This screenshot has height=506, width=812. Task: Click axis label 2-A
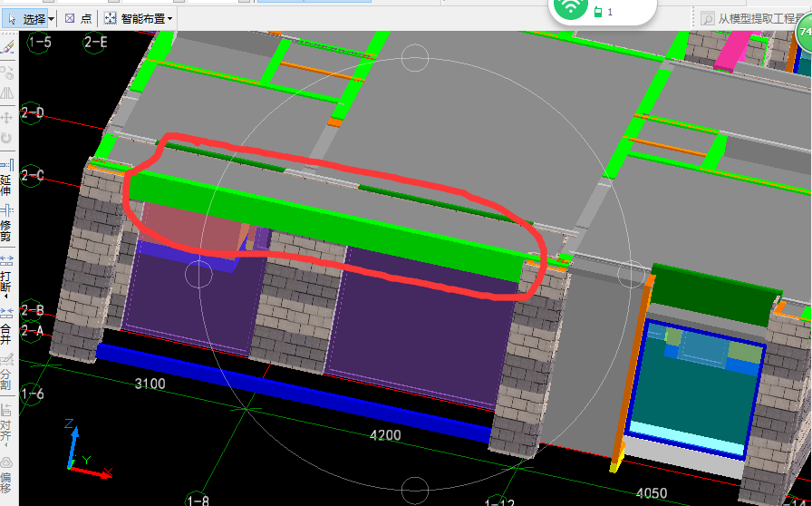(x=32, y=330)
